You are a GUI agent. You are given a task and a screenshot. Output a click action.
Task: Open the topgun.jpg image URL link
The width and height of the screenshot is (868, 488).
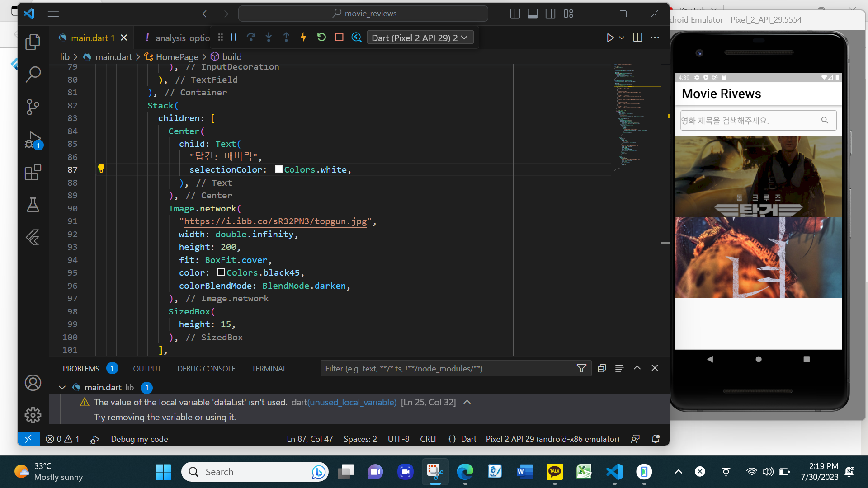(x=275, y=221)
